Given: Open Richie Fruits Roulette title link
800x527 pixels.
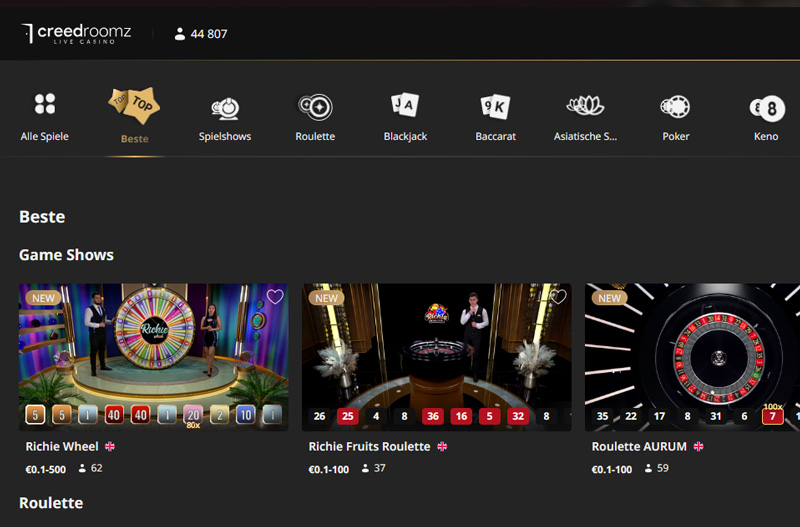Looking at the screenshot, I should [x=369, y=446].
